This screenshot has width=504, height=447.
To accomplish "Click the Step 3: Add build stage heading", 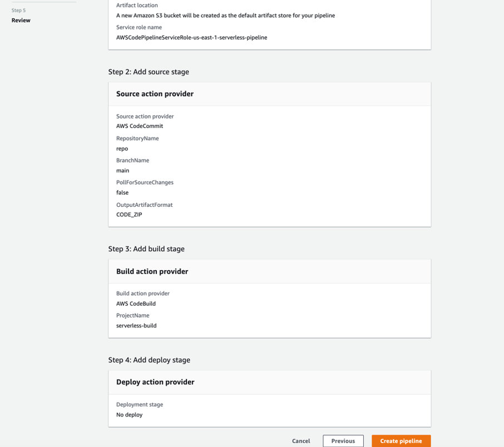I will (x=146, y=249).
